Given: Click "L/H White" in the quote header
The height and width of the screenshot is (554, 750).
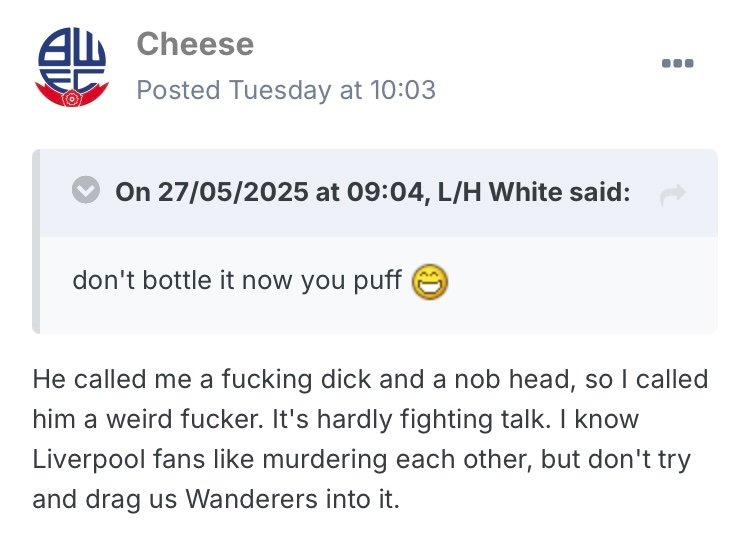Looking at the screenshot, I should pos(481,192).
